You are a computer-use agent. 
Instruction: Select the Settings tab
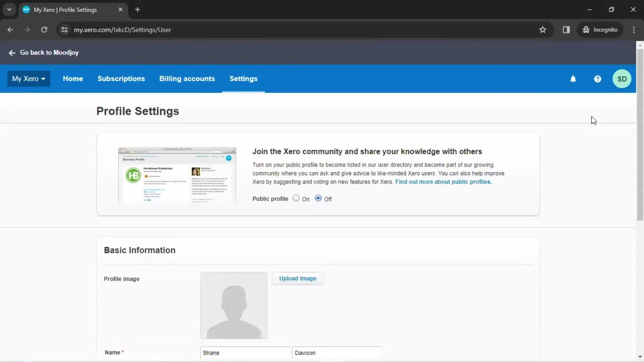244,79
